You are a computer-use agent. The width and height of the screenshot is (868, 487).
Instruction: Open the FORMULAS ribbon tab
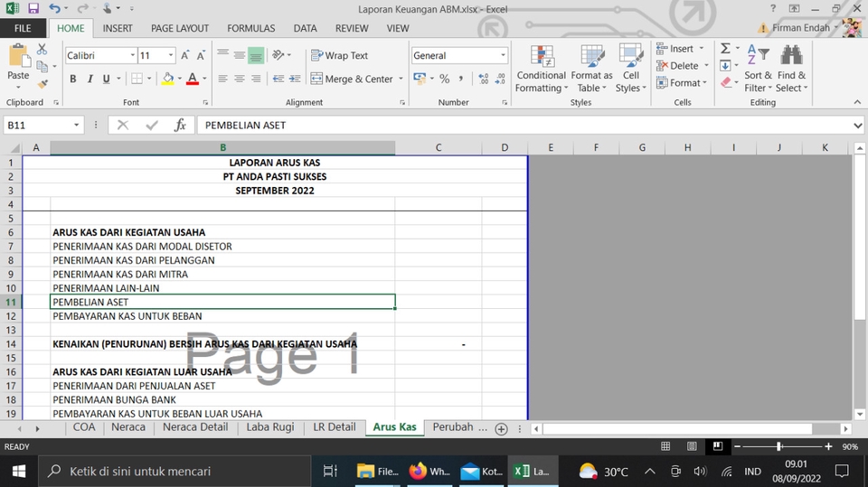tap(250, 28)
